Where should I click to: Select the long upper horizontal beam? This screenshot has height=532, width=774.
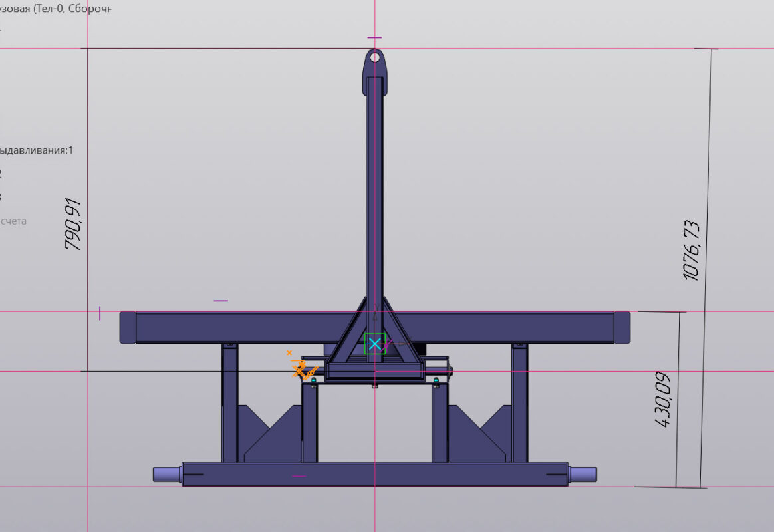374,327
